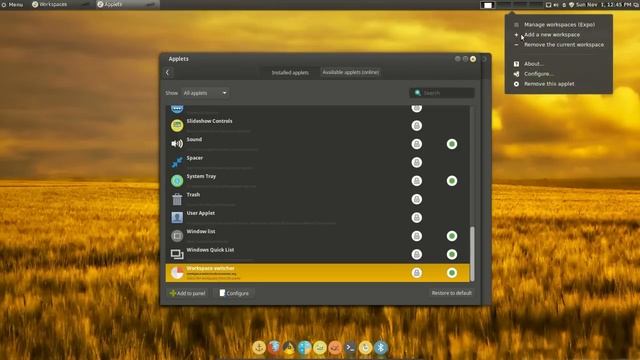Viewport: 640px width, 360px height.
Task: Click the Slideshow Controls applet icon
Action: (177, 125)
